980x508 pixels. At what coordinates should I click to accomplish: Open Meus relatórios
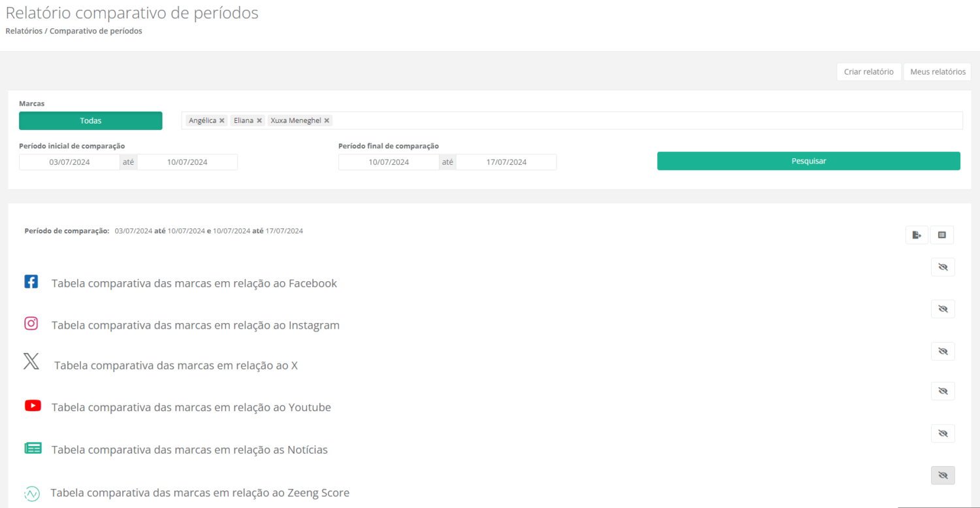(x=938, y=72)
